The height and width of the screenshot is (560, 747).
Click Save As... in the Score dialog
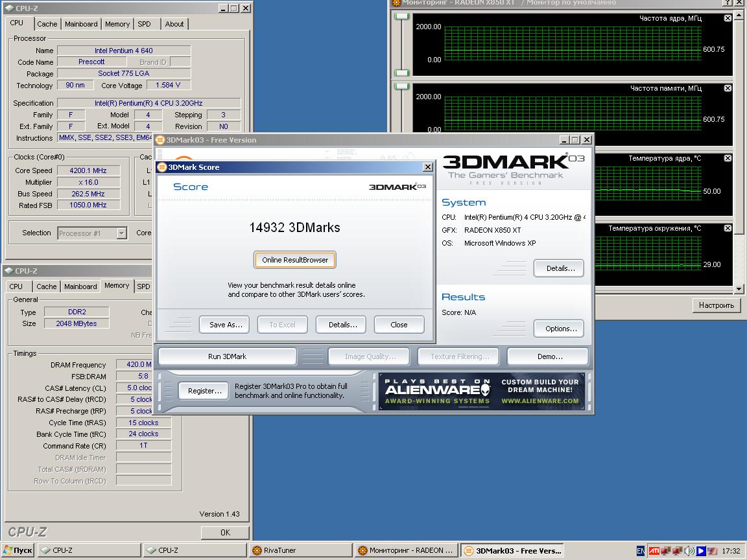point(226,325)
